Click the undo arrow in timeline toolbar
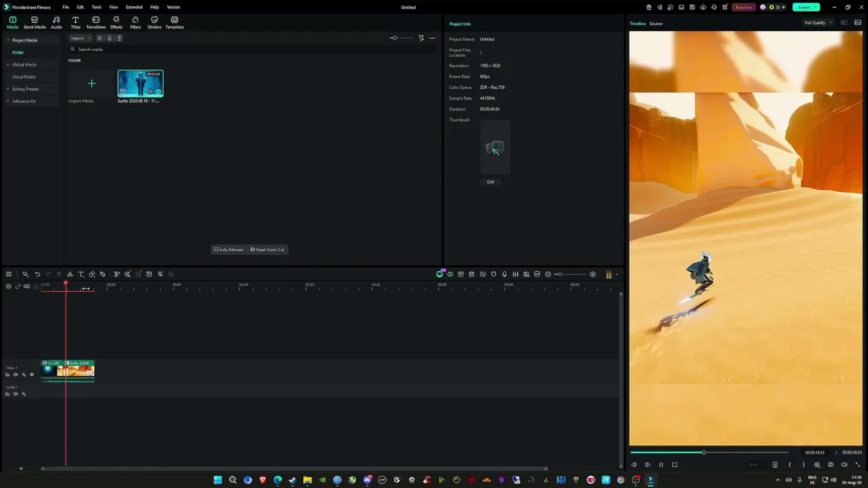Viewport: 868px width, 488px height. point(37,274)
